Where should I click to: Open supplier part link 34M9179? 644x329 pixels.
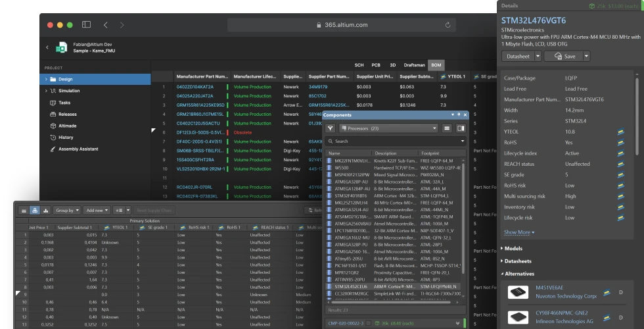[x=318, y=87]
